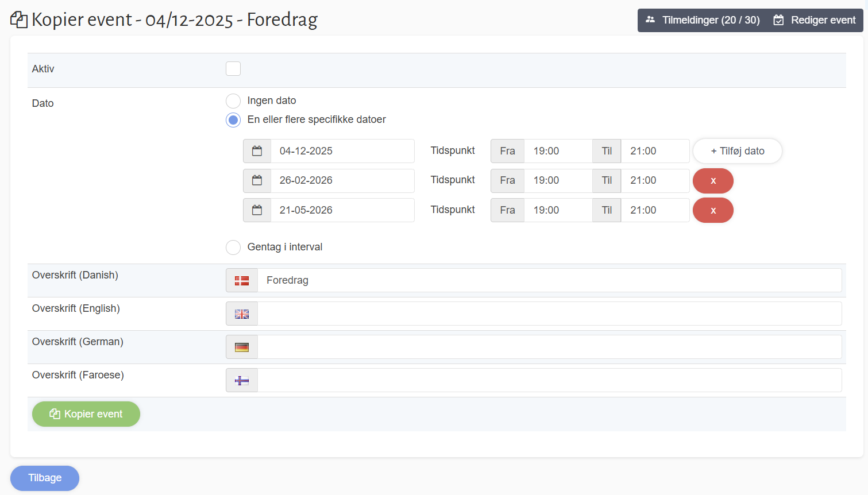Click the German flag icon
This screenshot has height=495, width=868.
(x=242, y=347)
